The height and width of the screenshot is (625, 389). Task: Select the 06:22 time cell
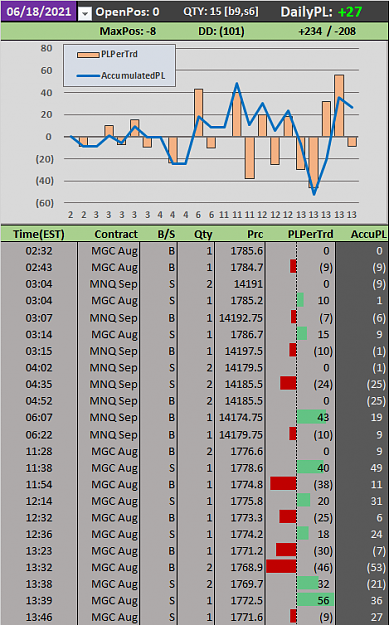(x=39, y=434)
